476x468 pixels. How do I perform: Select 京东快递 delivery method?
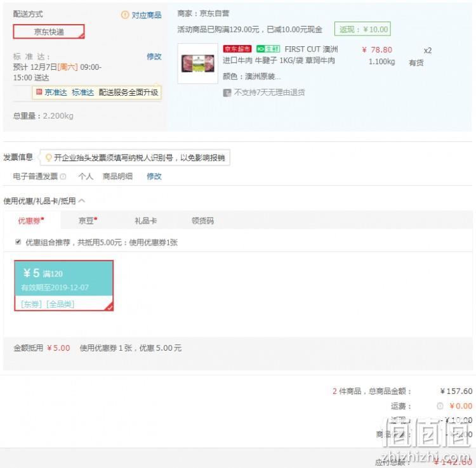point(49,32)
